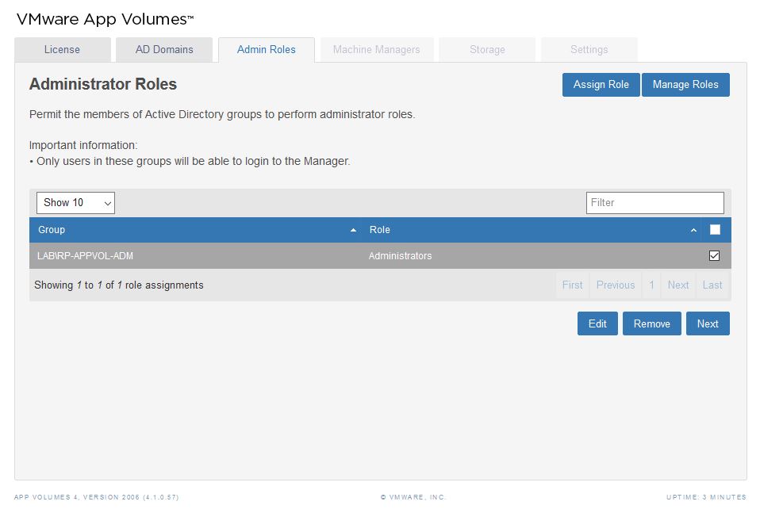Viewport: 783px width, 532px height.
Task: Expand the Show 10 entries dropdown
Action: click(x=75, y=203)
